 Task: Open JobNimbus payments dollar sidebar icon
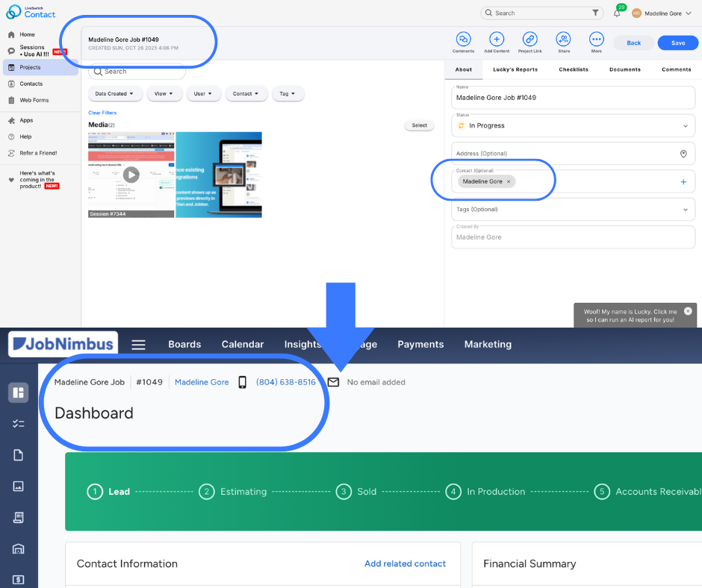tap(19, 580)
